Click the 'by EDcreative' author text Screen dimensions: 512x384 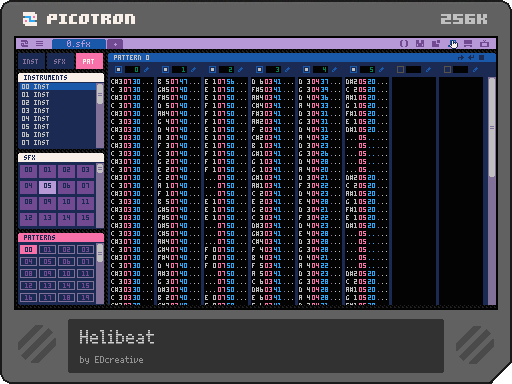[111, 360]
